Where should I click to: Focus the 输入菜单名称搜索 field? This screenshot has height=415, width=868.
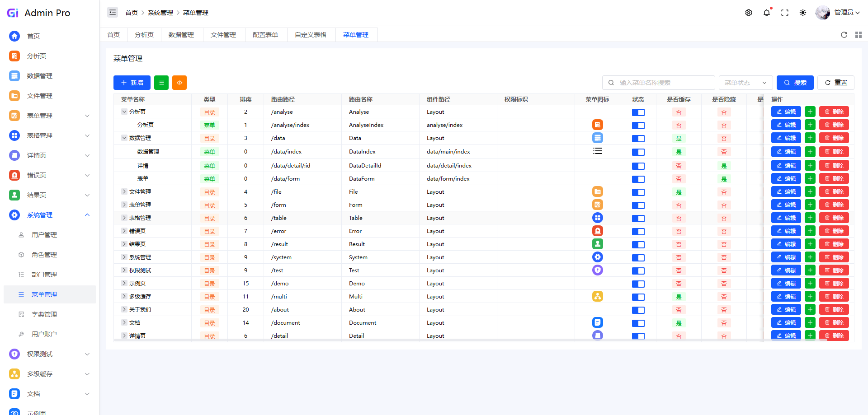pos(658,83)
